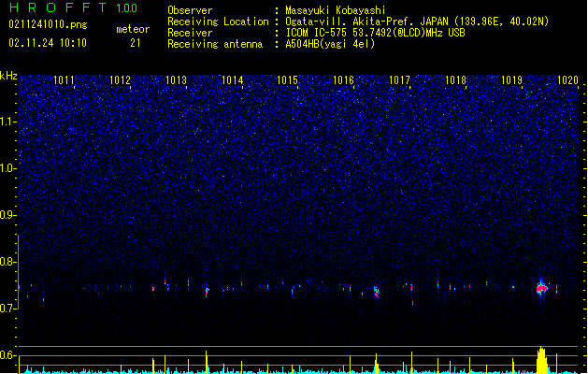Screen dimensions: 588x374
Task: Click the meteor echo blob near 1016
Action: (x=376, y=292)
